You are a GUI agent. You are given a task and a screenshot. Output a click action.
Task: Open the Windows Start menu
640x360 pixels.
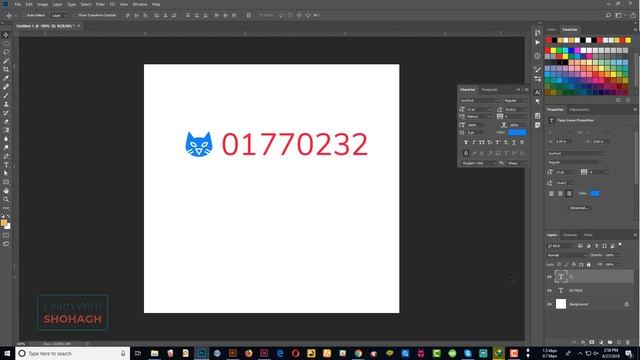click(7, 353)
